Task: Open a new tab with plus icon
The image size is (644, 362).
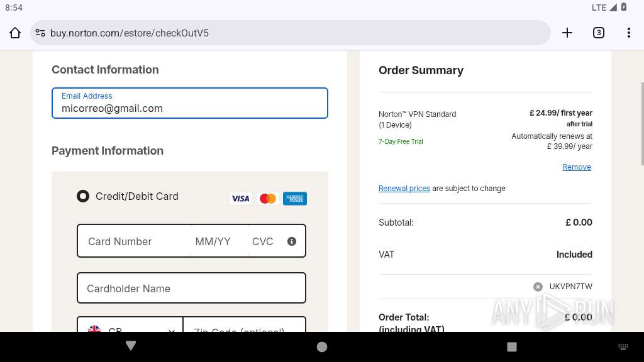Action: [567, 33]
